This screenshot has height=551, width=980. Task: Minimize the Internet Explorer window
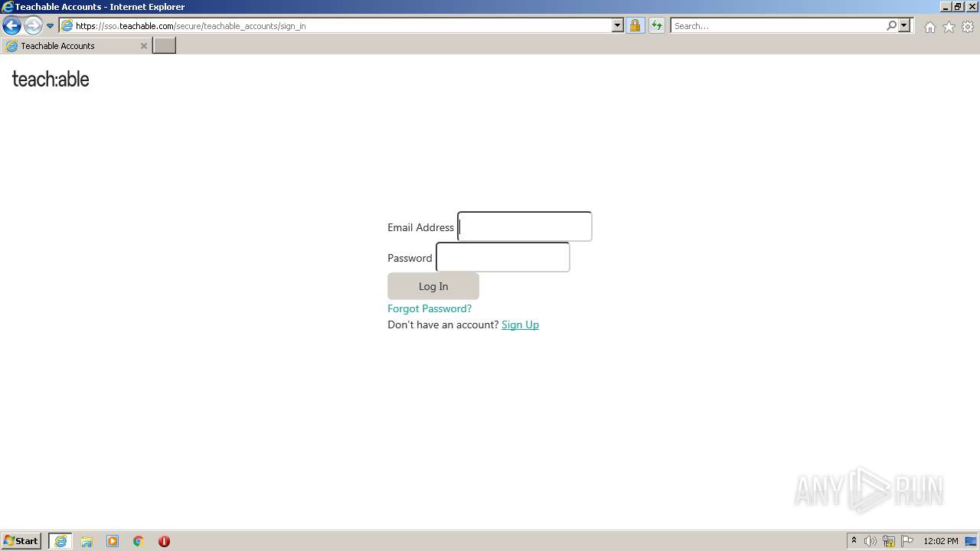(946, 7)
